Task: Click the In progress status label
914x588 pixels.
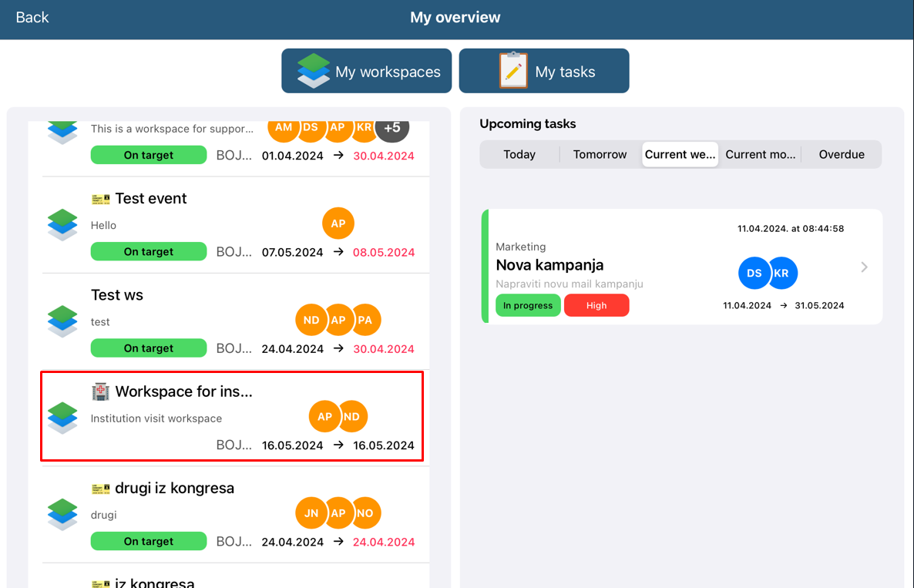Action: [528, 305]
